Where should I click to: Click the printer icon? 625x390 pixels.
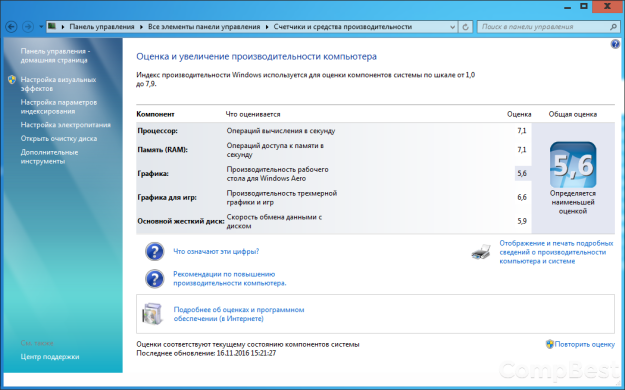coord(481,252)
